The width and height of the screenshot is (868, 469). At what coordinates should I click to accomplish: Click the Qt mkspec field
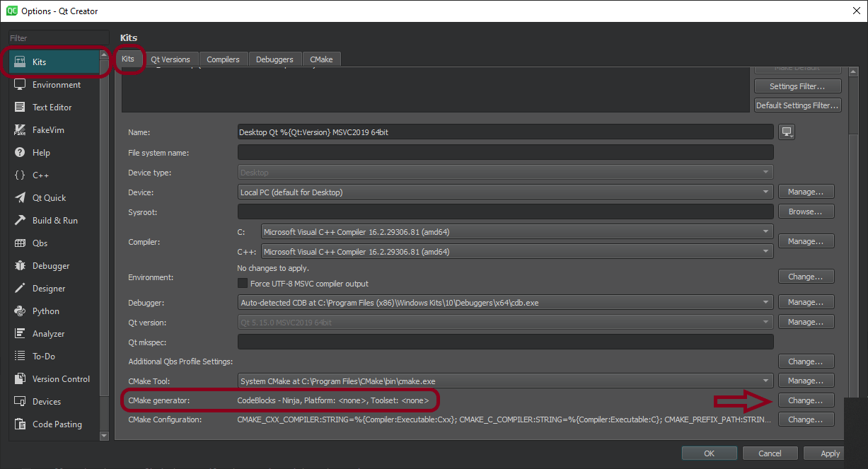(x=506, y=342)
